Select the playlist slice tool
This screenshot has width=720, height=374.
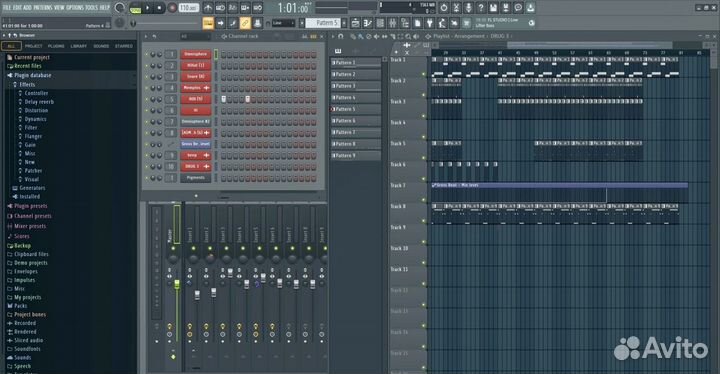coord(393,36)
